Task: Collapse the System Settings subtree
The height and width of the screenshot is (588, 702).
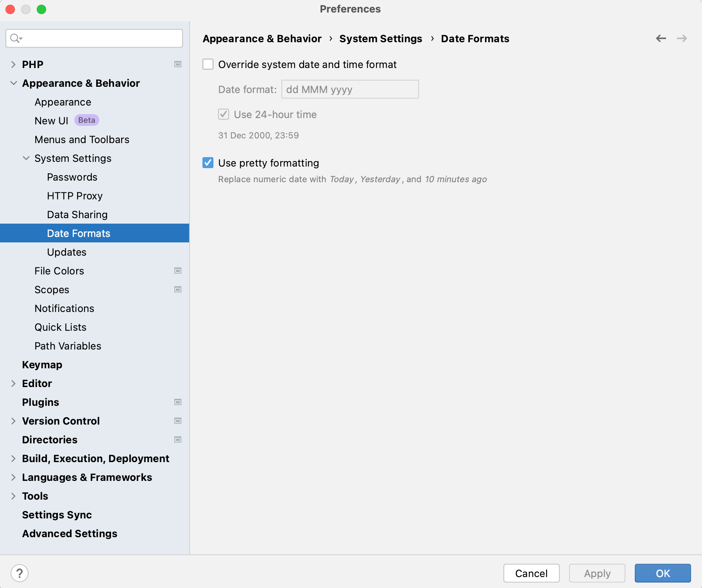Action: (x=26, y=158)
